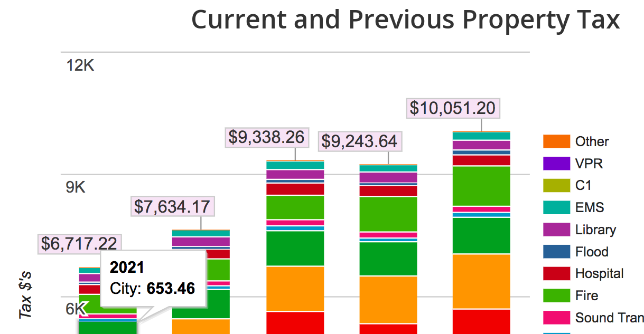Click the orange segment in $9,338.26 bar
The width and height of the screenshot is (644, 334).
point(295,289)
